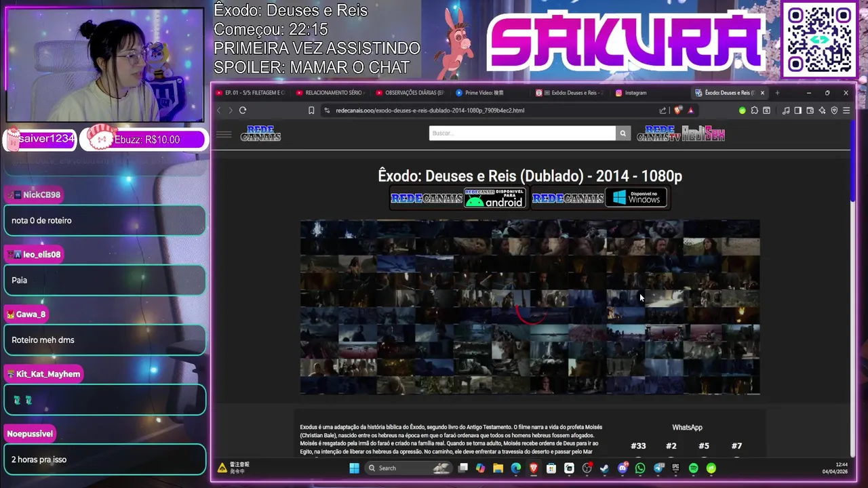Click the share icon in address bar

663,110
